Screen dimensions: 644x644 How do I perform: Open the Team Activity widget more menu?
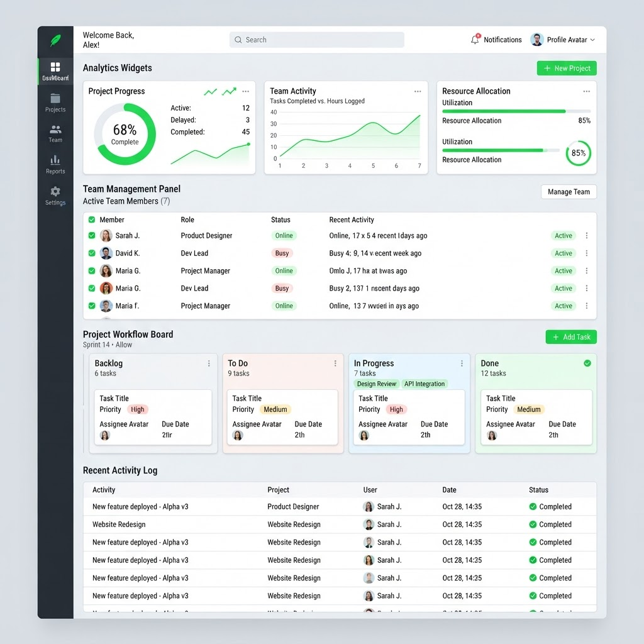coord(418,91)
